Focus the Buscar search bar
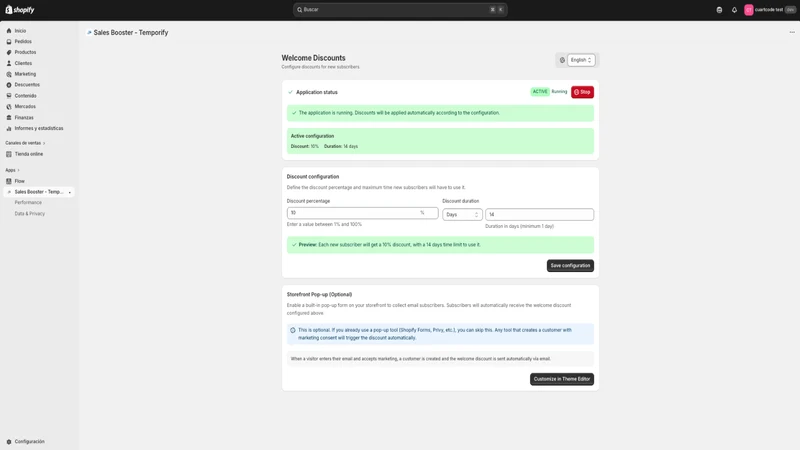800x450 pixels. coord(400,10)
